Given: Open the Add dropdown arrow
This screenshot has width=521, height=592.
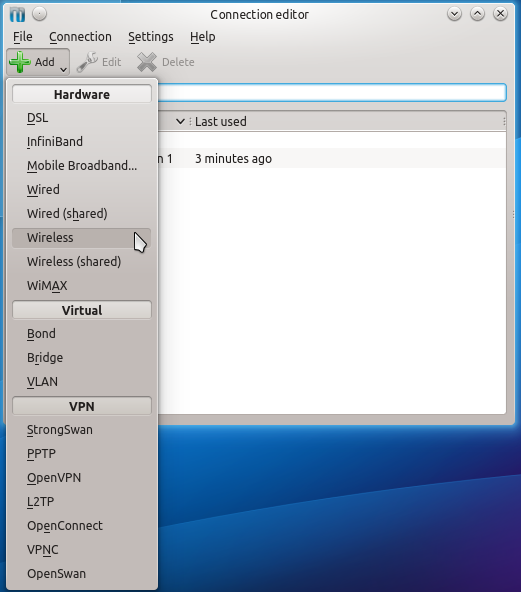Looking at the screenshot, I should 63,69.
